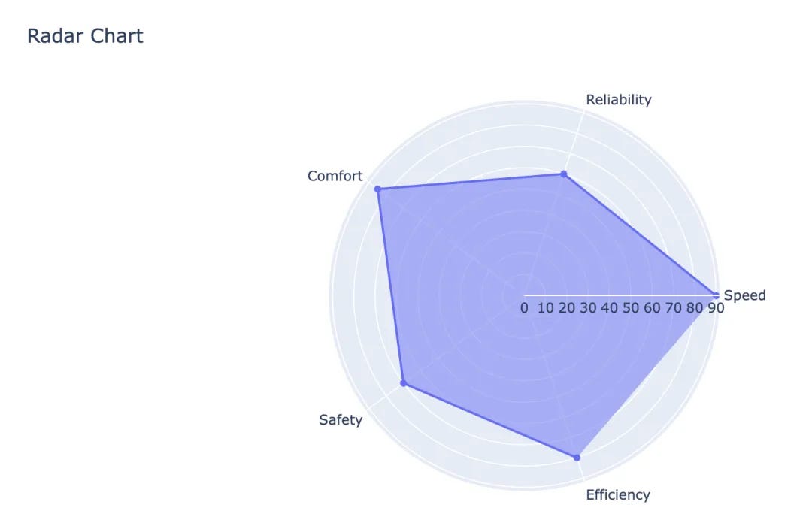Click the 40 radial tick label
Screen dimensions: 812x532
(609, 308)
